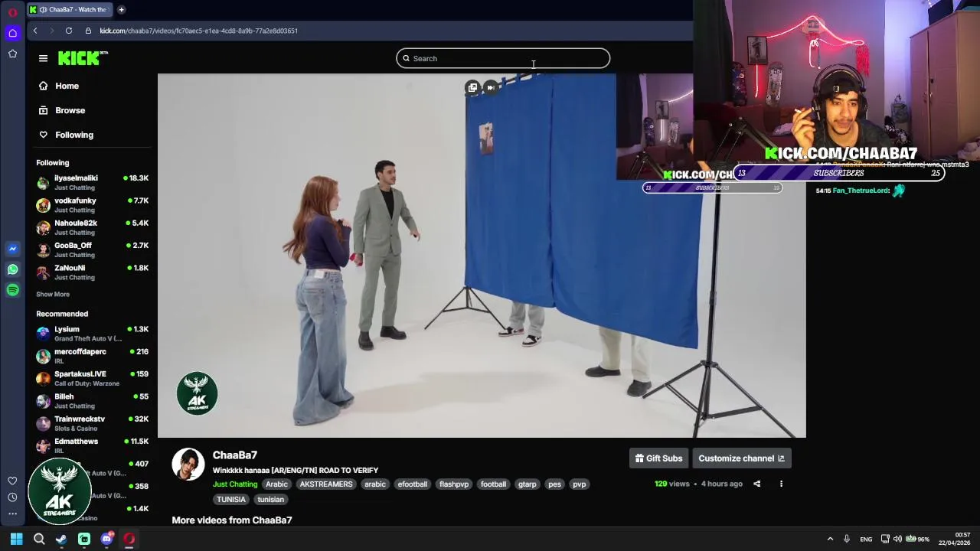The image size is (980, 551).
Task: Share the video via share icon
Action: click(x=756, y=484)
